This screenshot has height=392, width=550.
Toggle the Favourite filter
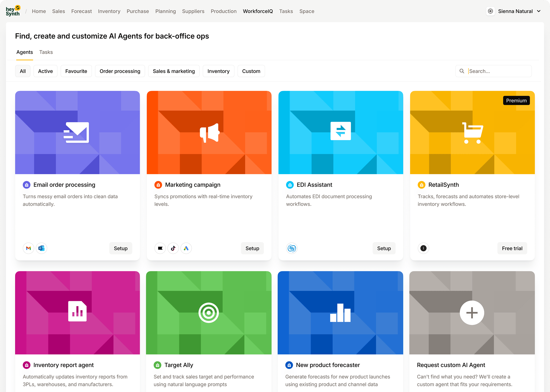pyautogui.click(x=76, y=71)
